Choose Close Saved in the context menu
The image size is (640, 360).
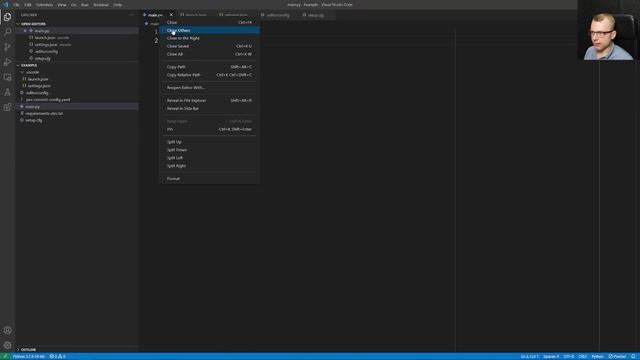[x=209, y=46]
